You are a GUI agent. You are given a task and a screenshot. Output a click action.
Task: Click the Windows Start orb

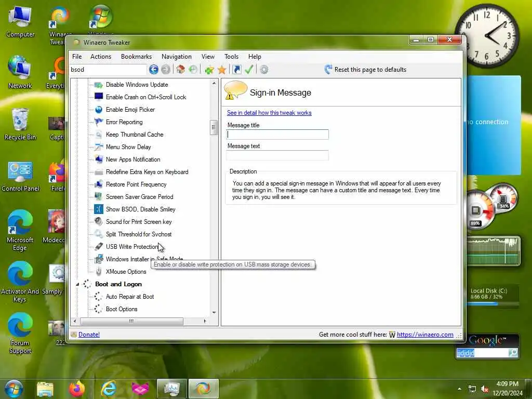(x=14, y=389)
